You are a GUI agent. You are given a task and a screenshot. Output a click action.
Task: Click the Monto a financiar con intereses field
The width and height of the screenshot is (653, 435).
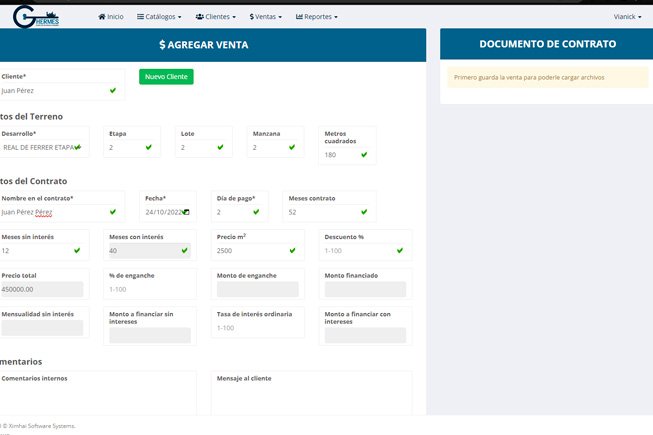coord(365,336)
